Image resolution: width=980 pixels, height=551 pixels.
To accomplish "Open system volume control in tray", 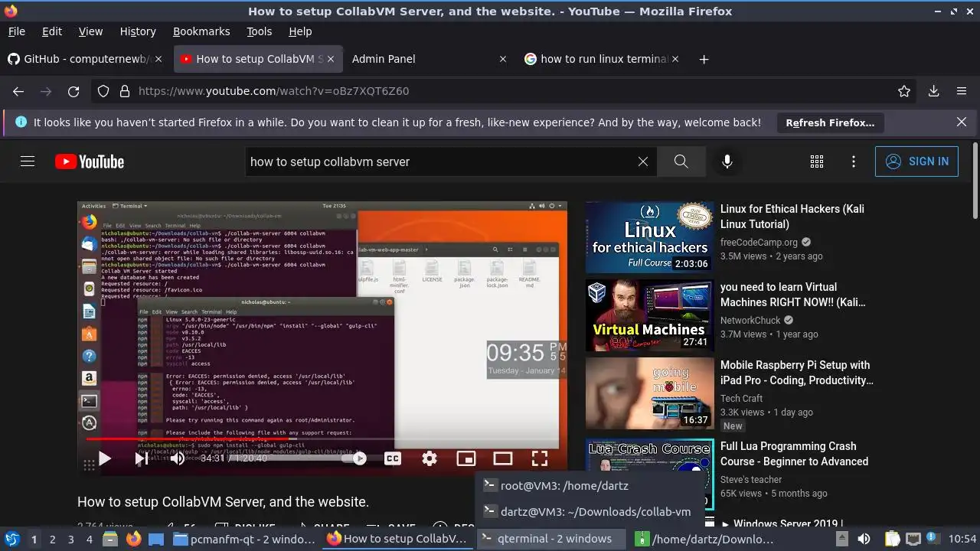I will [x=864, y=539].
